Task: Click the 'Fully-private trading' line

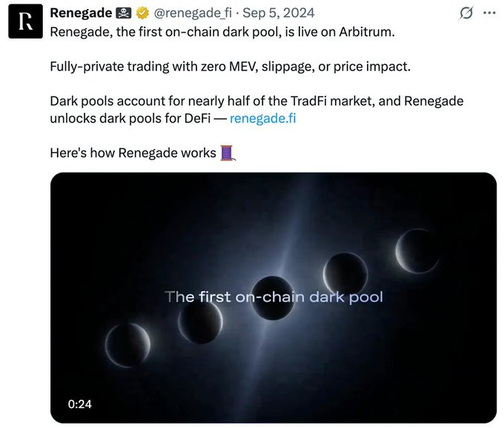Action: [230, 67]
